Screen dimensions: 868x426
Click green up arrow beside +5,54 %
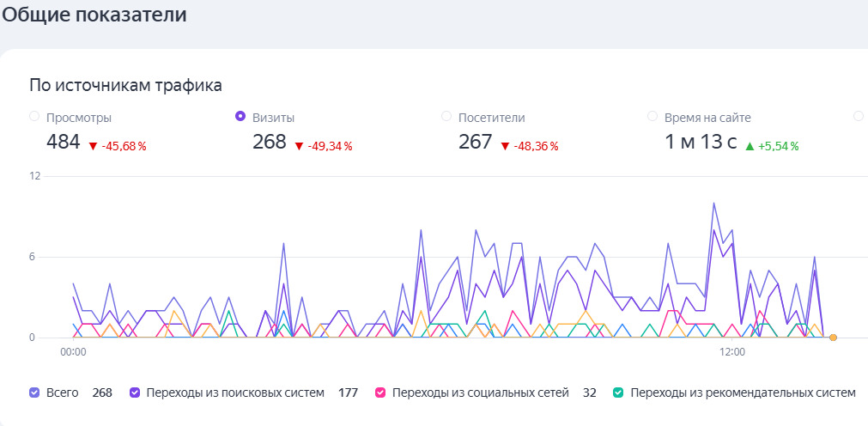[750, 146]
